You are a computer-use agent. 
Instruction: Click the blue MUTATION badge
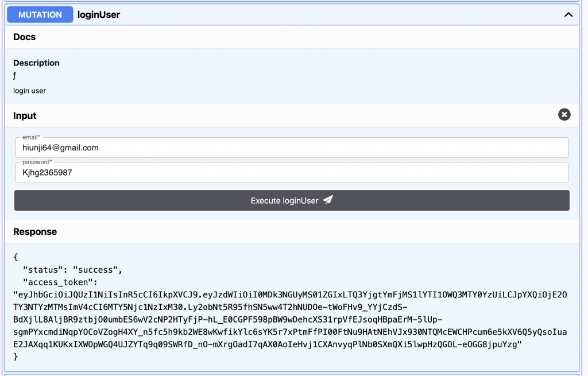(x=40, y=14)
